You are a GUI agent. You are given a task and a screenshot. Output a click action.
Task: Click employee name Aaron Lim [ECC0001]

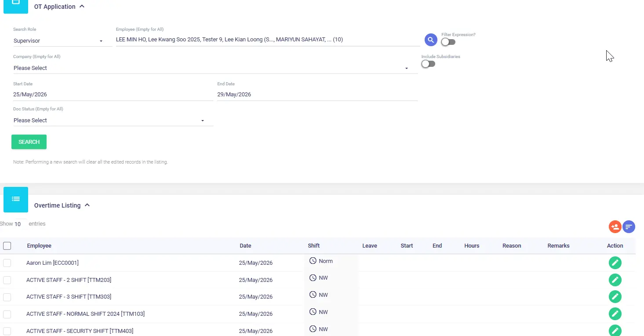point(52,263)
